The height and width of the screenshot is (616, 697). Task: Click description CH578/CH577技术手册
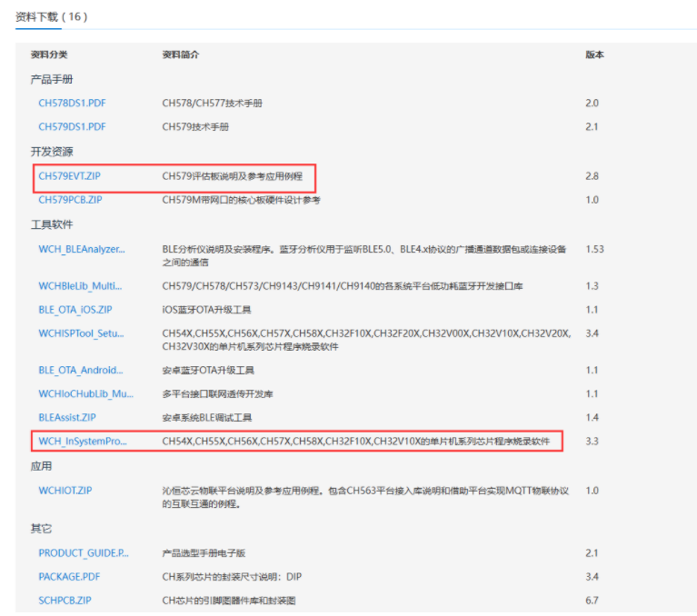tap(212, 103)
